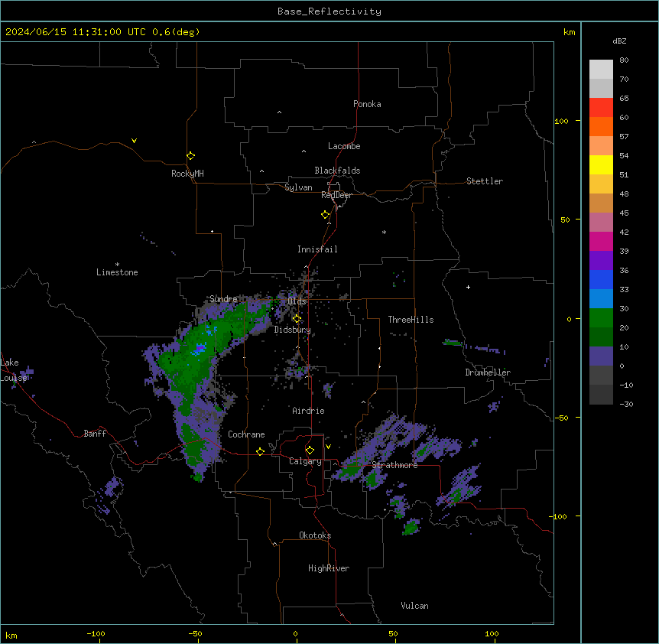Click the Didsbury city label
This screenshot has height=644, width=659.
293,330
